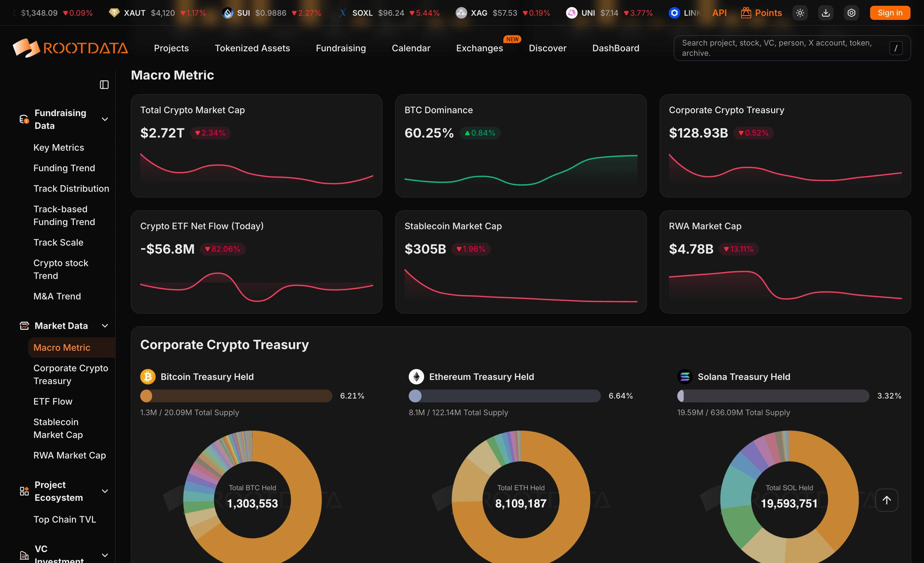924x563 pixels.
Task: Click the back-to-top arrow button
Action: pyautogui.click(x=886, y=500)
